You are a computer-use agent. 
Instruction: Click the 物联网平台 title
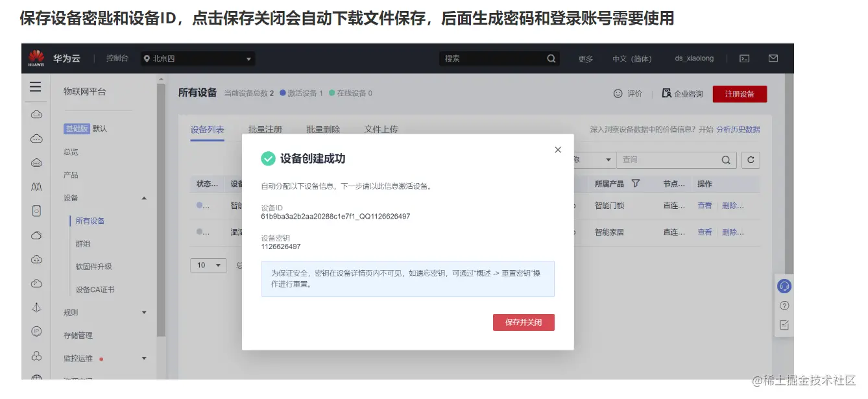84,92
